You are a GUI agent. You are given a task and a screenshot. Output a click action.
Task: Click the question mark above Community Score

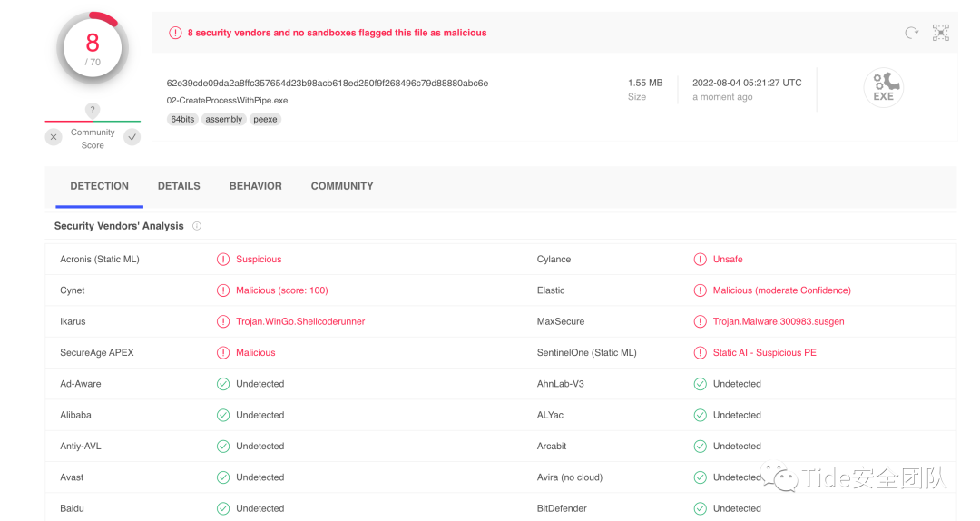click(92, 110)
